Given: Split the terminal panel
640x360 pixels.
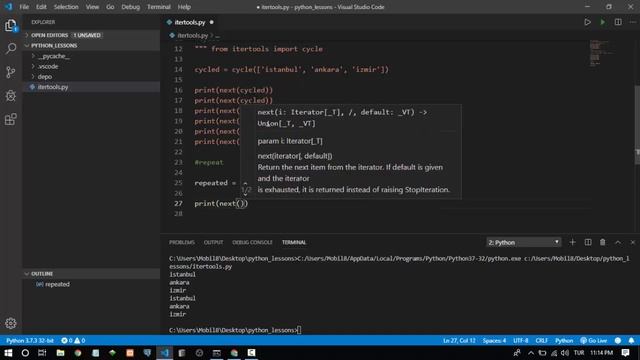Looking at the screenshot, I should [588, 242].
